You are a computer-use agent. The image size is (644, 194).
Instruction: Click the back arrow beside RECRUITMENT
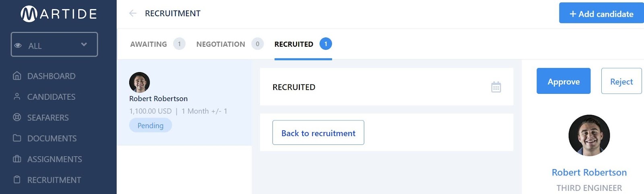tap(133, 13)
